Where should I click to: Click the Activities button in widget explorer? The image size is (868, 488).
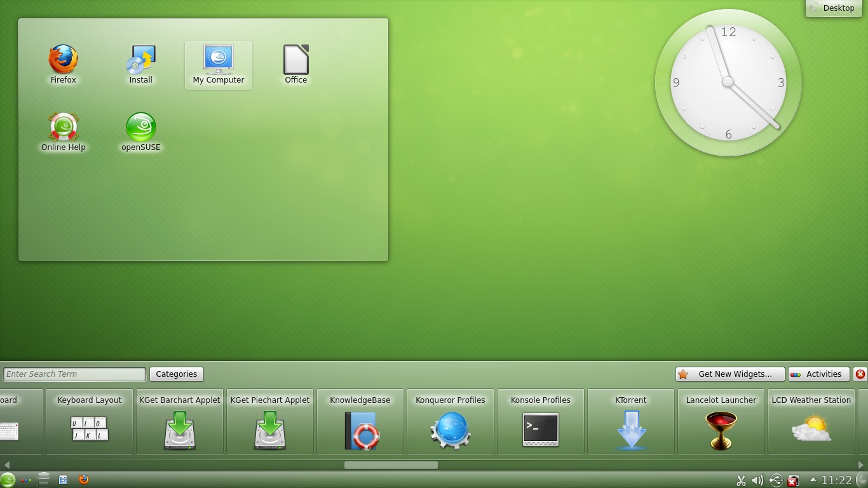coord(818,374)
